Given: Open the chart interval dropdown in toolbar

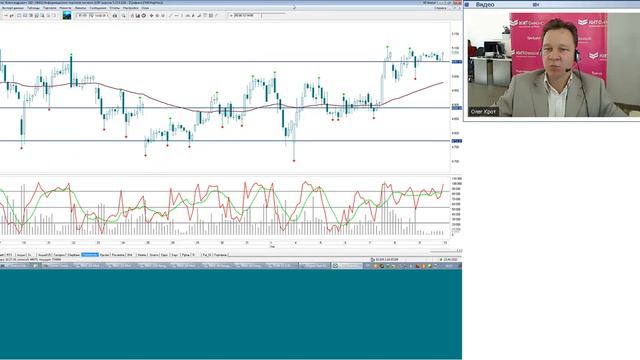Looking at the screenshot, I should (93, 16).
